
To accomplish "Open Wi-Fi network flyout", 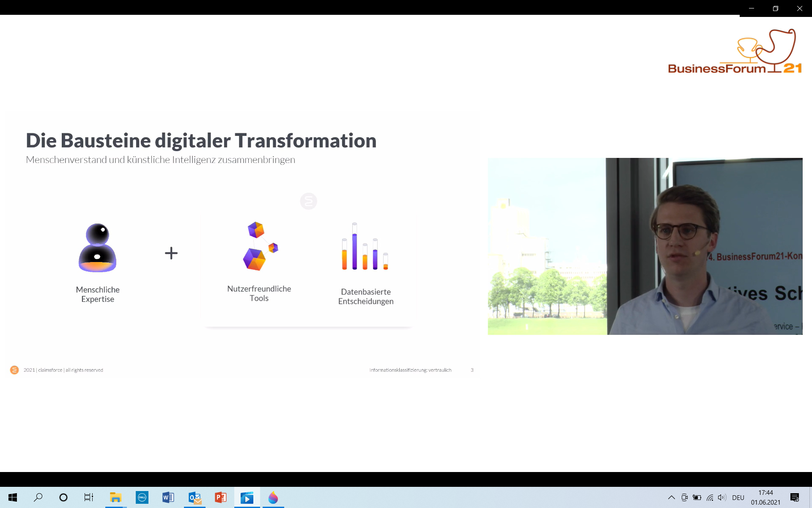I will (x=710, y=497).
